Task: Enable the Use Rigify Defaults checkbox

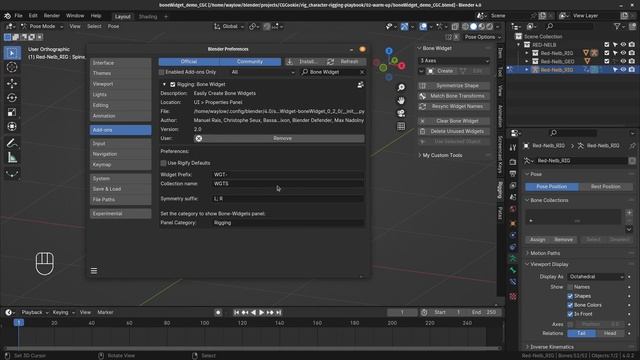Action: (x=164, y=163)
